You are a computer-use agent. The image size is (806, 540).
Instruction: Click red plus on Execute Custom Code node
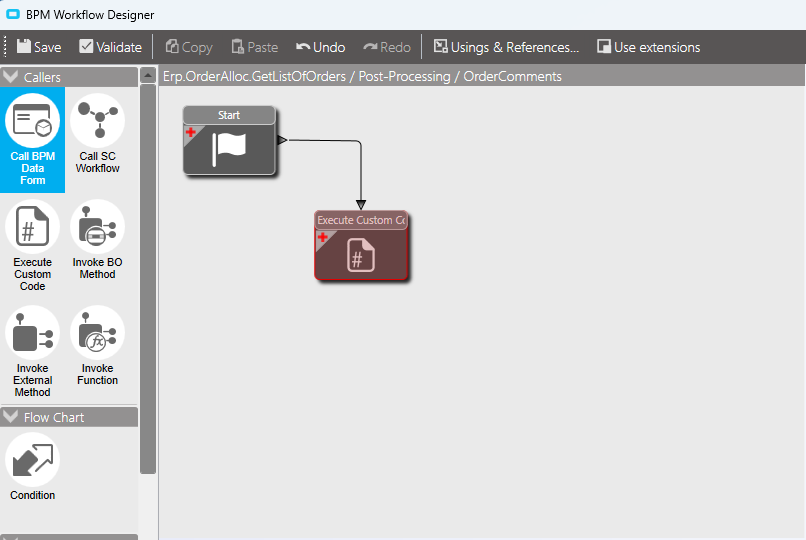(x=323, y=237)
